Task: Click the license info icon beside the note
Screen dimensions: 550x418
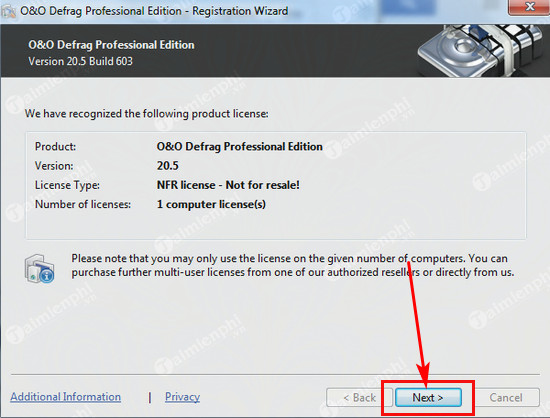Action: 39,269
